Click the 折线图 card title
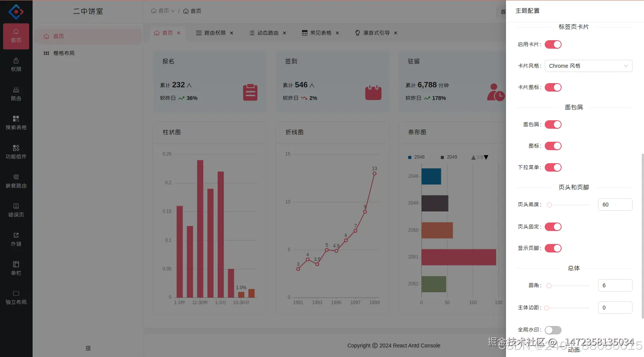644x357 pixels. tap(294, 132)
